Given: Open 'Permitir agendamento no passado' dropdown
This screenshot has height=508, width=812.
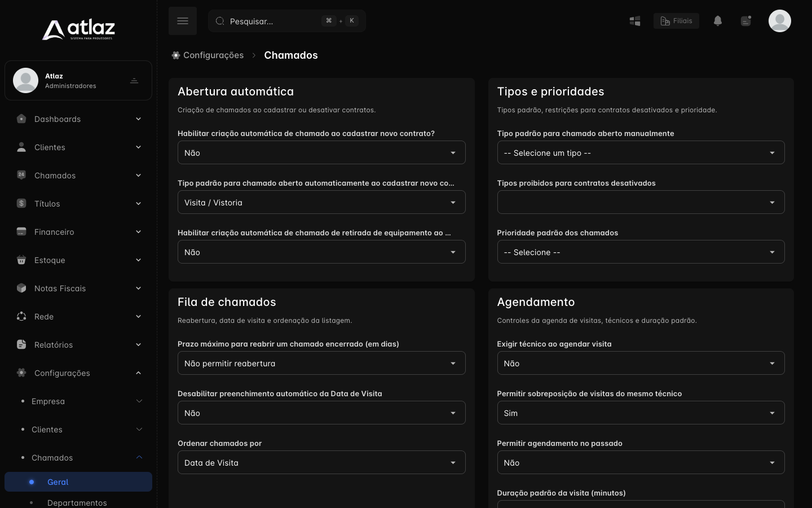Looking at the screenshot, I should click(641, 462).
